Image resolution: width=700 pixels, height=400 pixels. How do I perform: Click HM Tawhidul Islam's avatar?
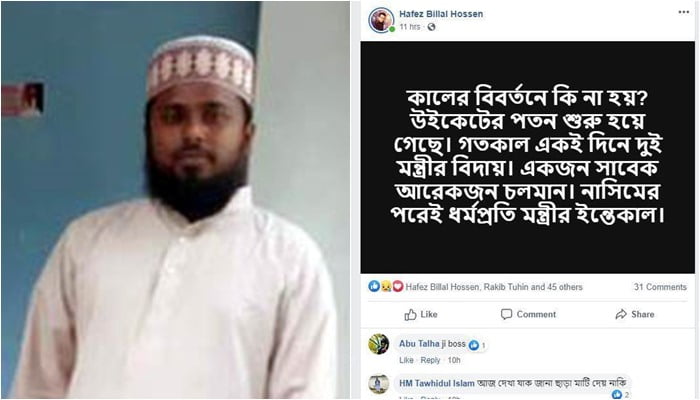pyautogui.click(x=379, y=384)
